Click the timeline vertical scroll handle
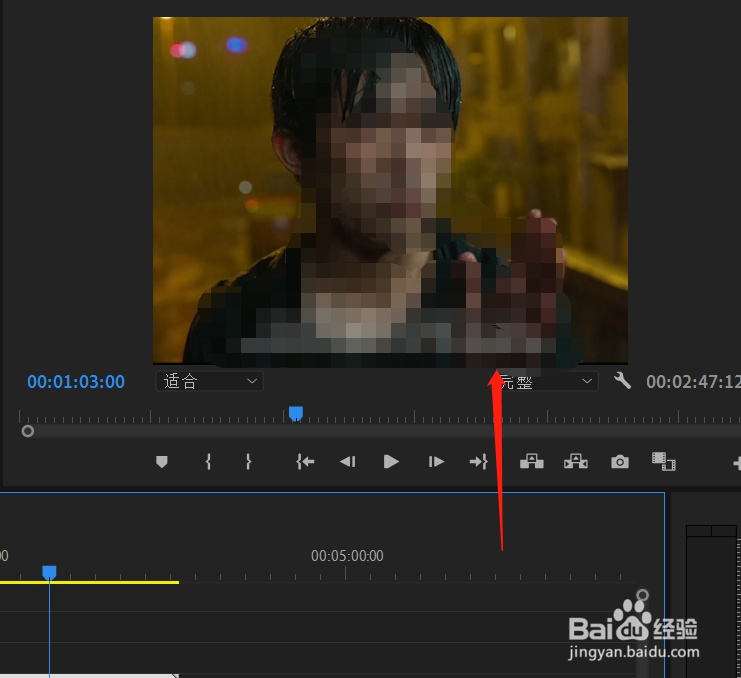The width and height of the screenshot is (741, 678). click(642, 594)
